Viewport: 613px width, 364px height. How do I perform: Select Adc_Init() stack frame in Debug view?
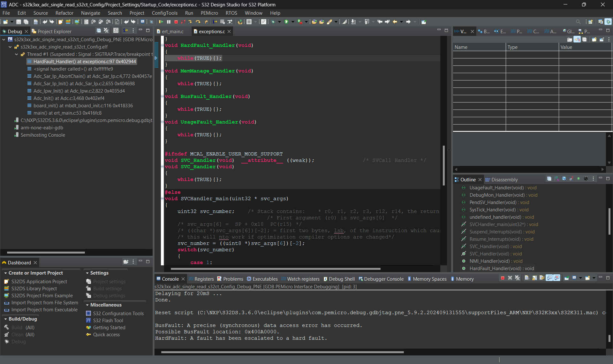point(69,98)
